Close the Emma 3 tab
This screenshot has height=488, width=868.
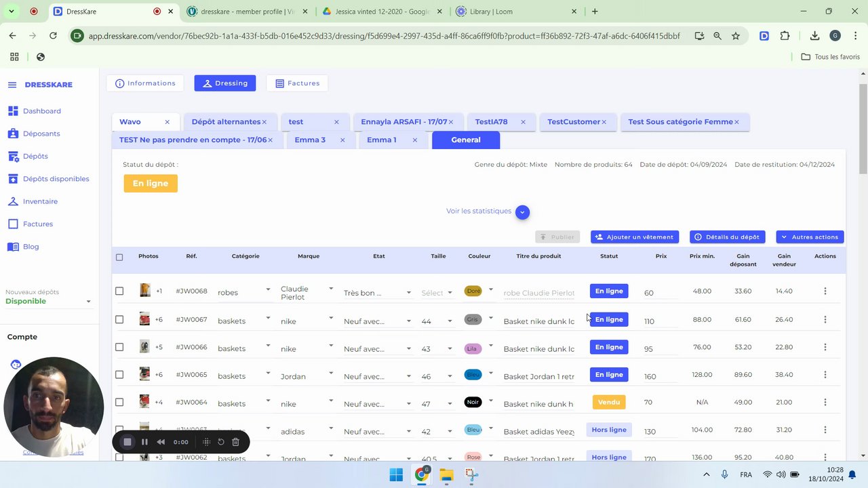pos(342,140)
